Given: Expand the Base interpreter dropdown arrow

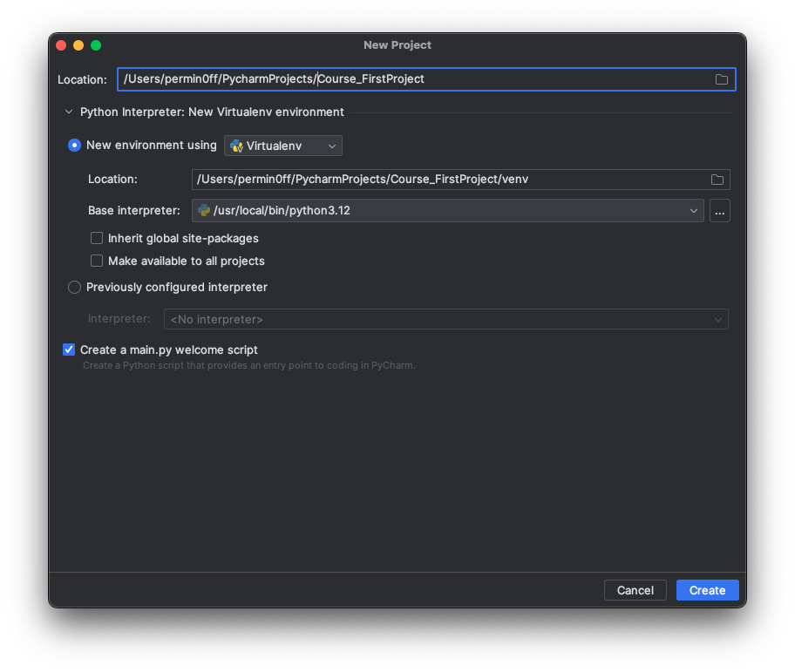Looking at the screenshot, I should point(694,211).
